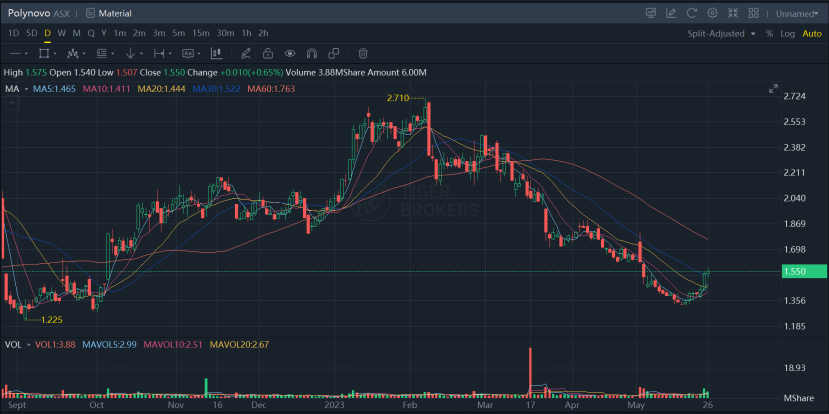Click the collapse to compact view icon

(x=733, y=13)
